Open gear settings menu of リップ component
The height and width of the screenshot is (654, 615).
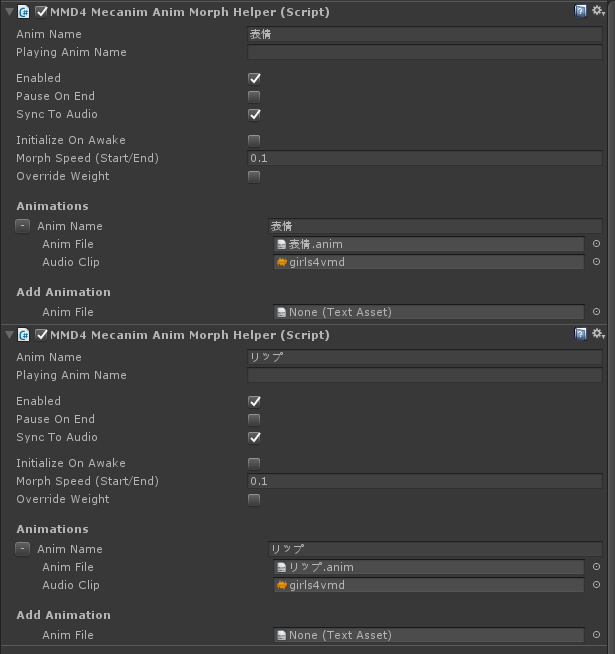tap(597, 335)
